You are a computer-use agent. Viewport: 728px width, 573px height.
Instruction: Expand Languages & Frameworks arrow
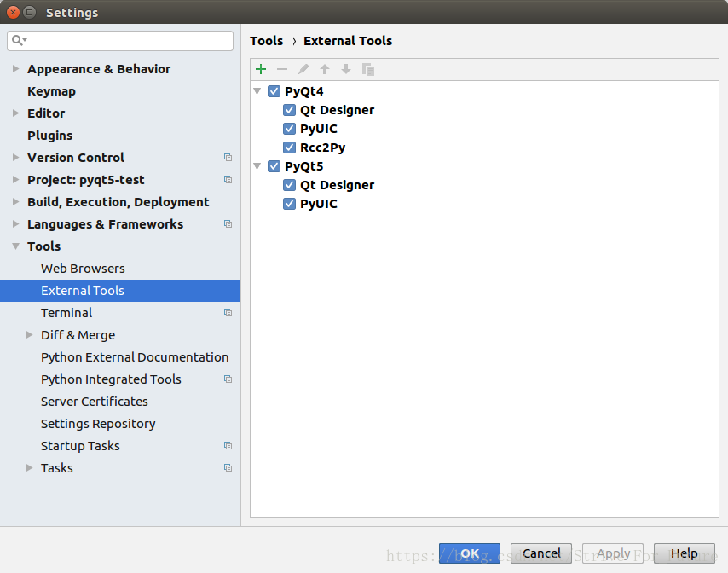[16, 223]
